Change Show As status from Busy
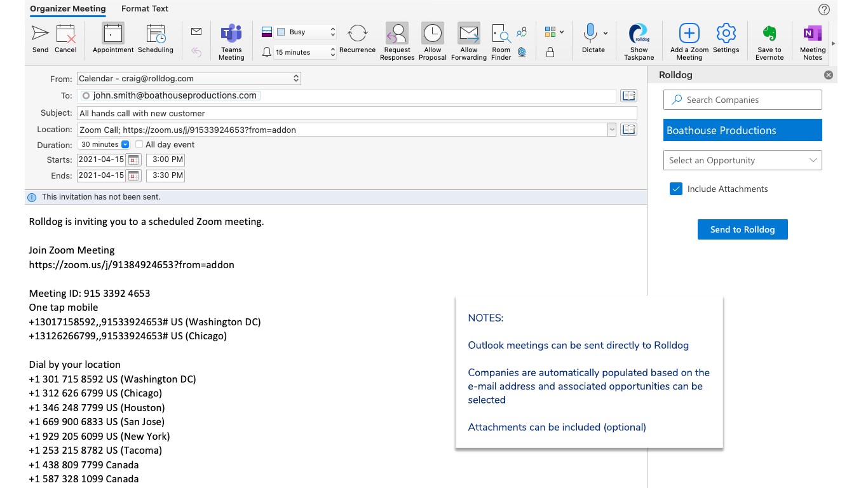 pos(306,32)
